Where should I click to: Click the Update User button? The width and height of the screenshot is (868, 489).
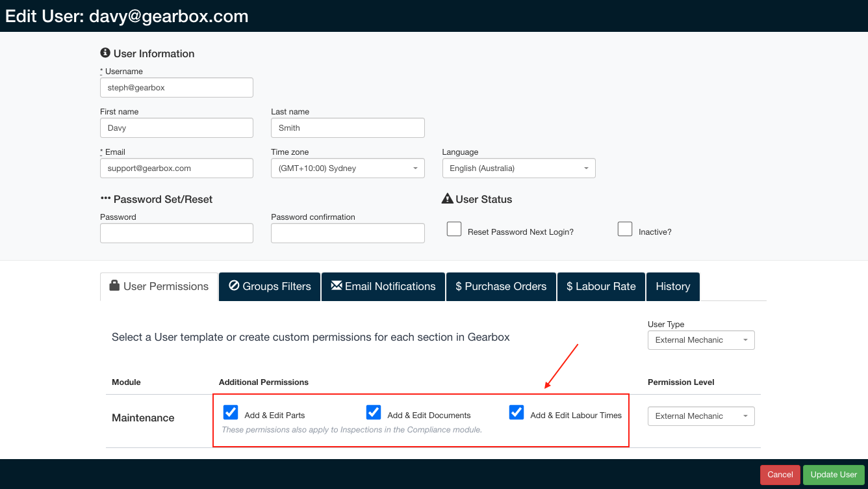[834, 475]
